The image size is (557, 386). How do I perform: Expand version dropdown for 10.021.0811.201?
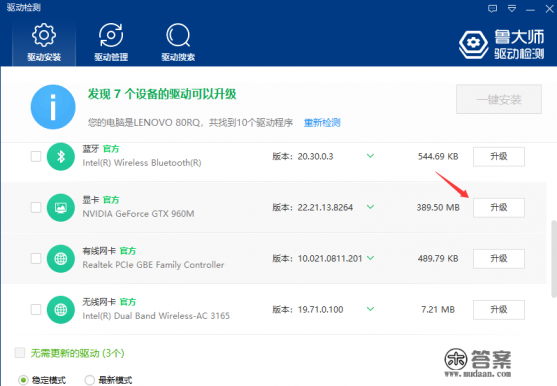tap(370, 258)
